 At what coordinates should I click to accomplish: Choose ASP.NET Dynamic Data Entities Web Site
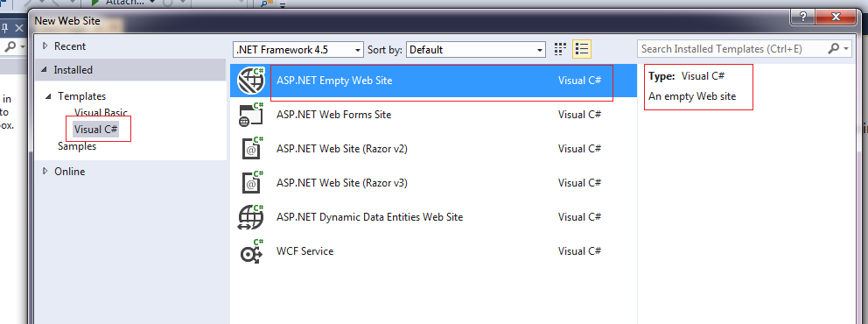(370, 217)
